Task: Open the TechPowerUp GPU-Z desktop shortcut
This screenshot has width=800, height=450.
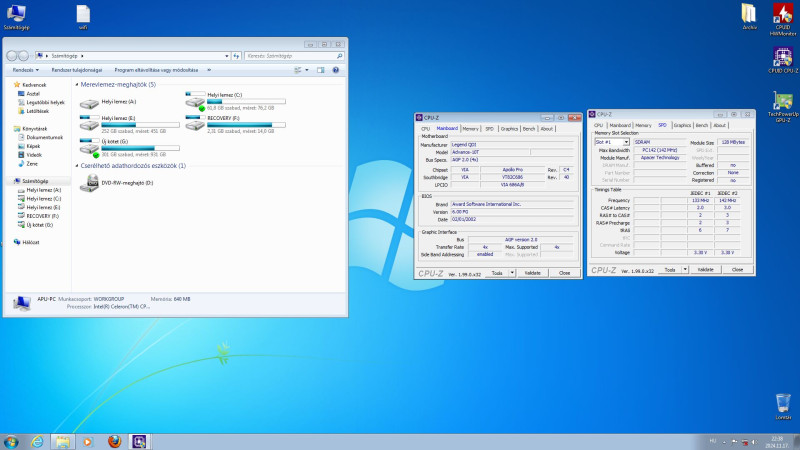Action: tap(783, 107)
